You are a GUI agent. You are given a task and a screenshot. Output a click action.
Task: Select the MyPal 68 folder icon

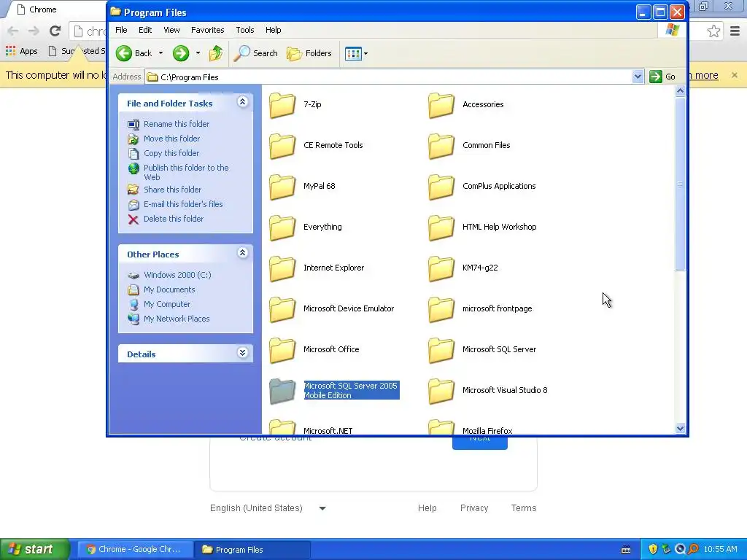click(x=282, y=187)
